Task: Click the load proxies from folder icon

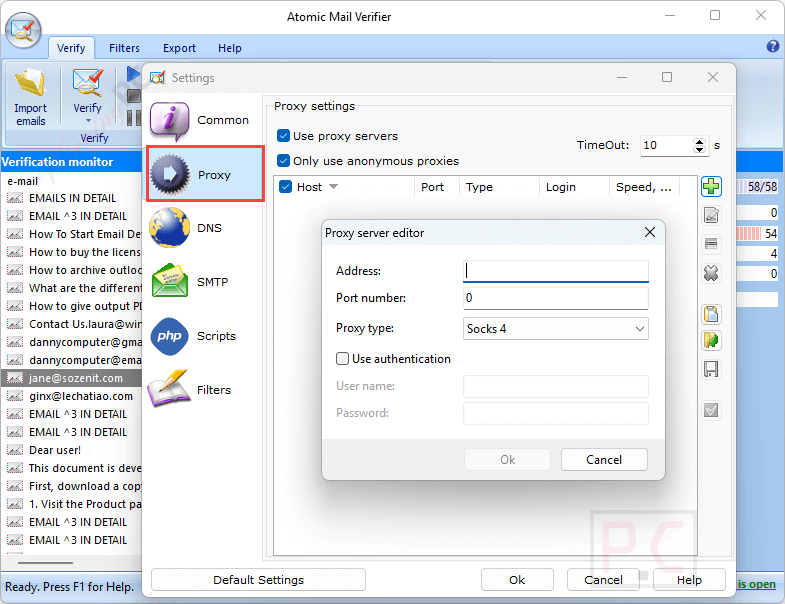Action: tap(711, 341)
